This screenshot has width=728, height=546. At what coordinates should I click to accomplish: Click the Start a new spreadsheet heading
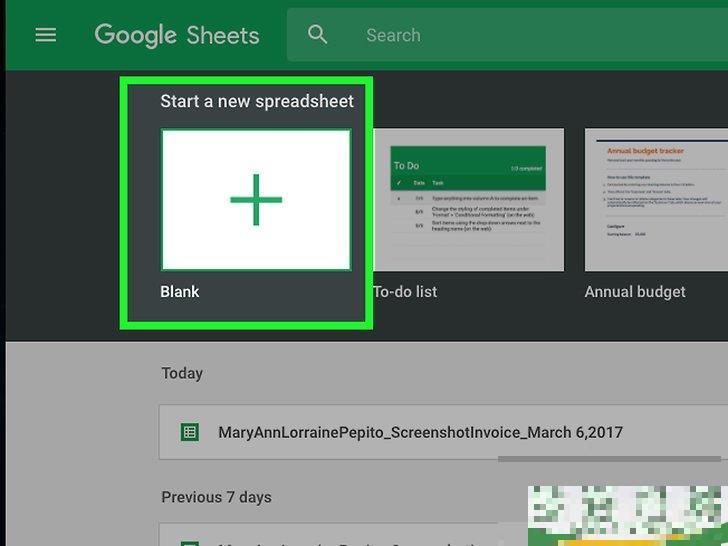pos(257,101)
